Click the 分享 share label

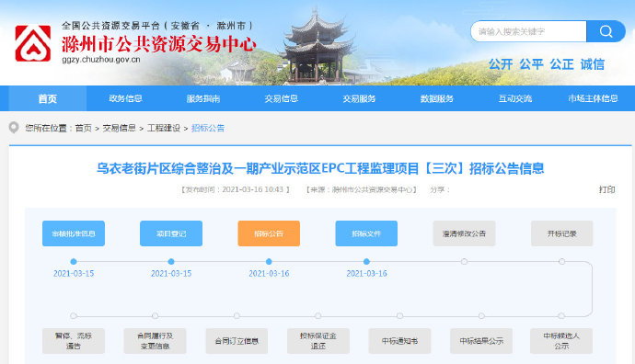pyautogui.click(x=440, y=189)
